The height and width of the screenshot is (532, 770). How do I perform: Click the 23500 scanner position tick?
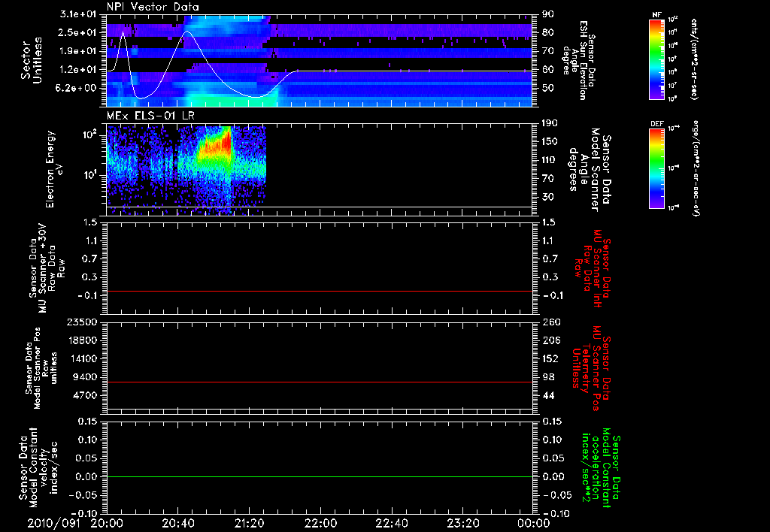tap(82, 322)
